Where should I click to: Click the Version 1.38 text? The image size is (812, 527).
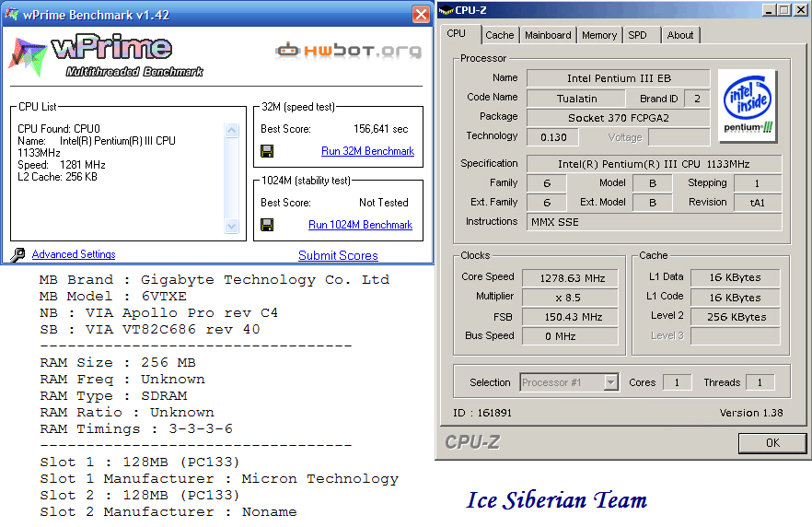click(751, 413)
